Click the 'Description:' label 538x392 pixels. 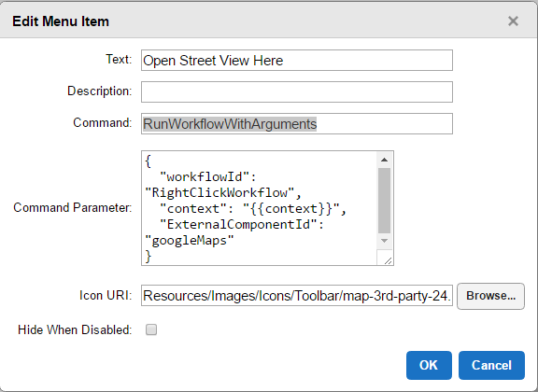pos(100,91)
